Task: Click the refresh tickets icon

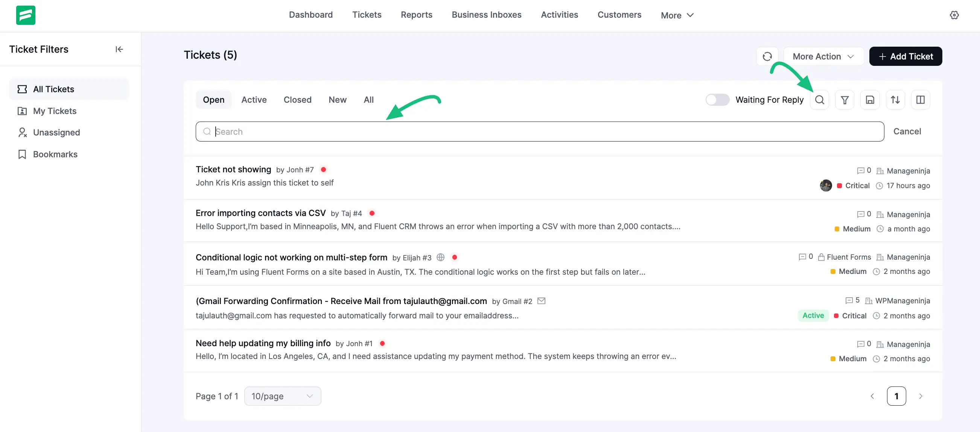Action: click(767, 56)
